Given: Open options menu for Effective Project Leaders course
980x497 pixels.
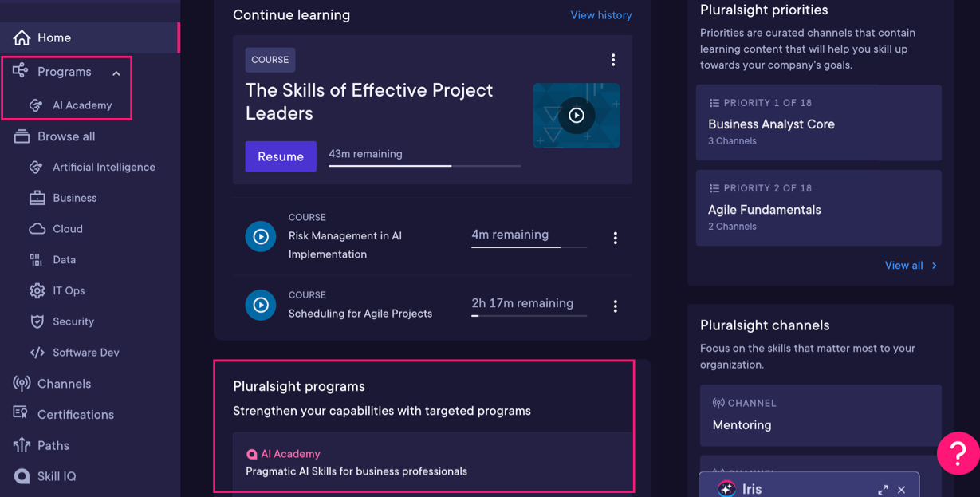Looking at the screenshot, I should (x=612, y=60).
